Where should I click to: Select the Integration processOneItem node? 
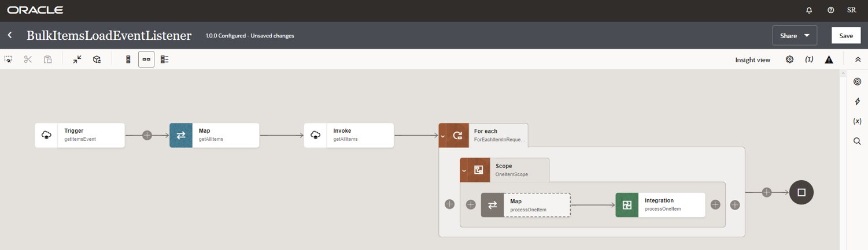click(660, 205)
